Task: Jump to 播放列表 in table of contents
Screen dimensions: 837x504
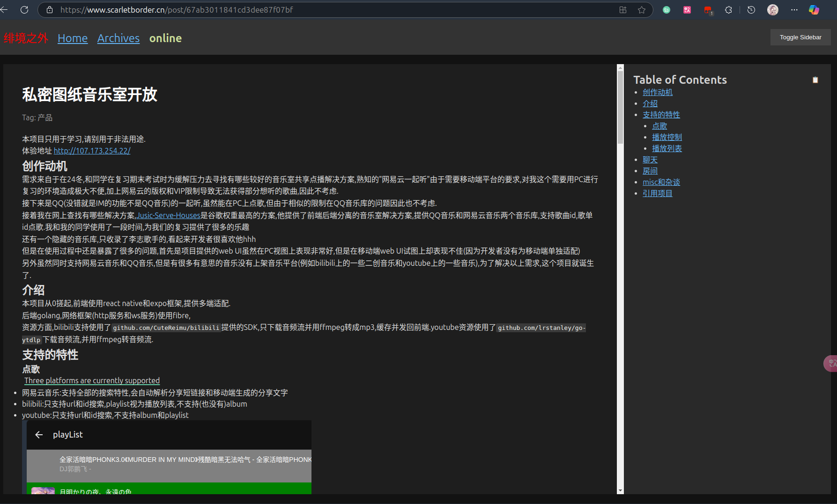Action: pyautogui.click(x=667, y=149)
